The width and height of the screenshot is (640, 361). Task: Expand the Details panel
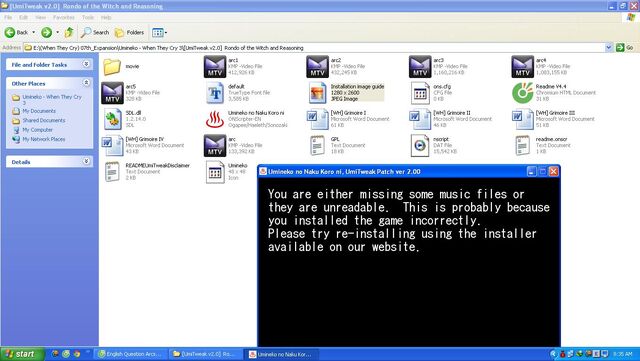click(86, 162)
